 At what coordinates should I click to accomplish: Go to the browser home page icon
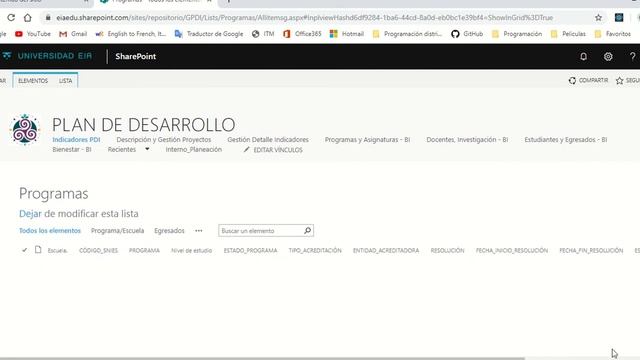[27, 18]
